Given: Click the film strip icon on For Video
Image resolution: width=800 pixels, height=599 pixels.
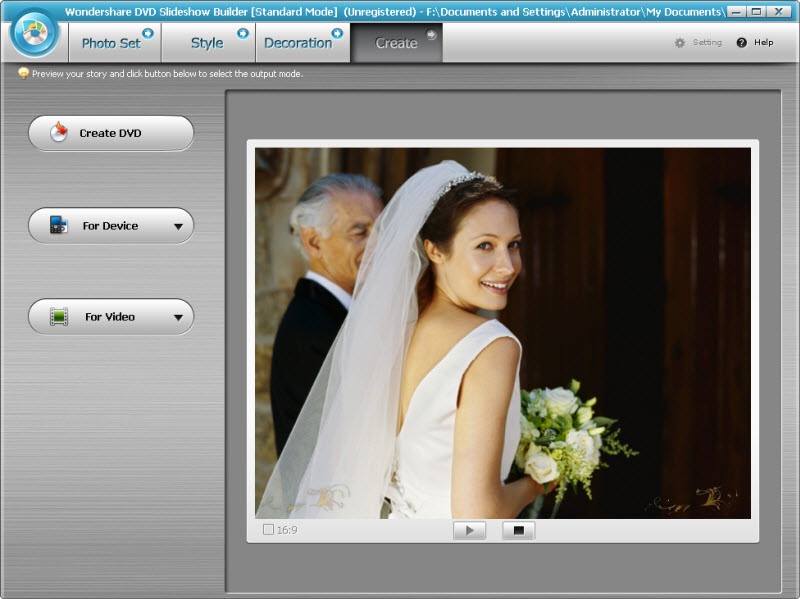Looking at the screenshot, I should 58,317.
